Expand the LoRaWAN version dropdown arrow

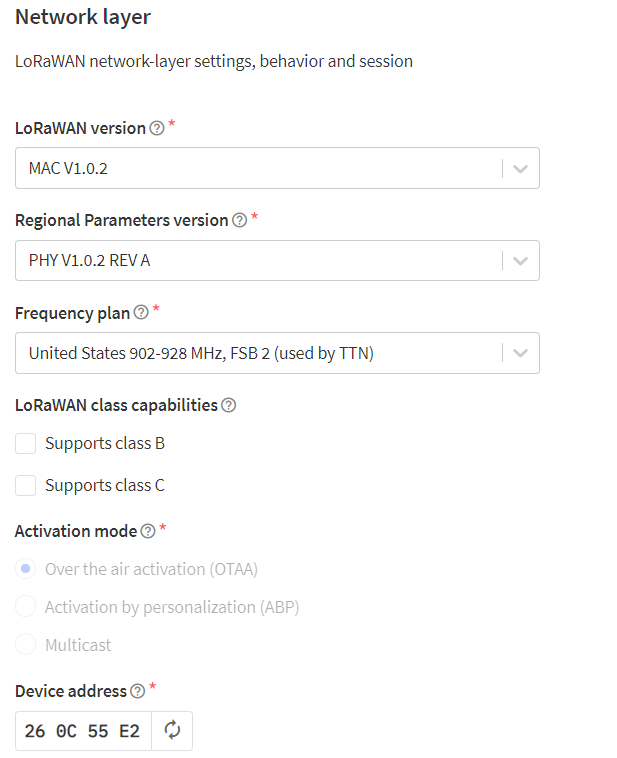coord(520,169)
